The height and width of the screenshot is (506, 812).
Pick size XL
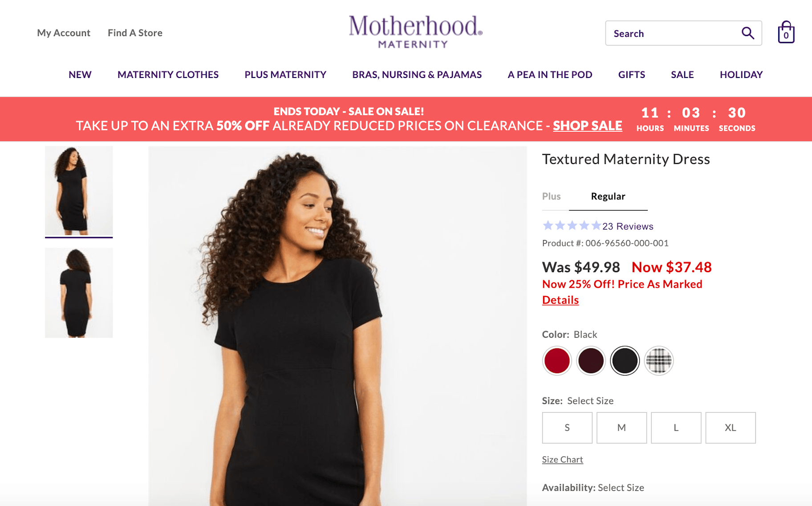(x=730, y=428)
